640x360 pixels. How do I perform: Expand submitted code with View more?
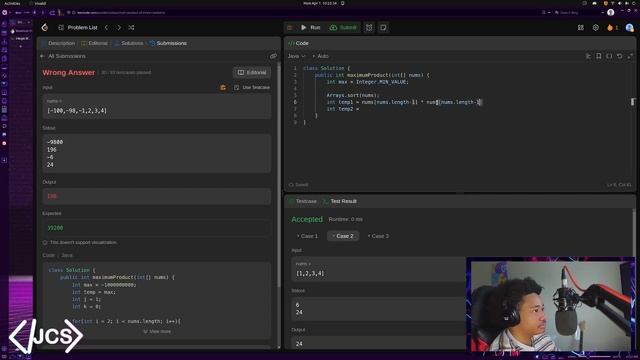[x=157, y=331]
